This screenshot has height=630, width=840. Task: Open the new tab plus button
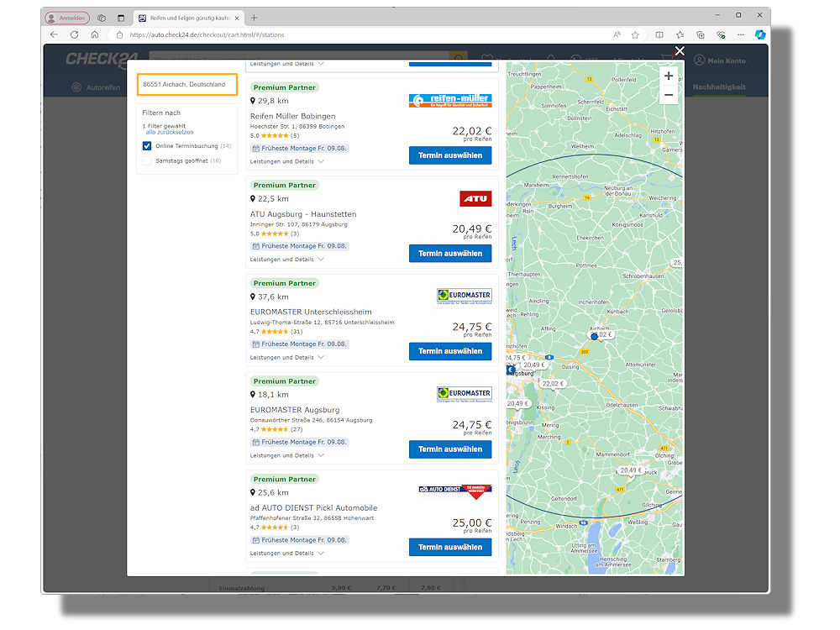254,18
